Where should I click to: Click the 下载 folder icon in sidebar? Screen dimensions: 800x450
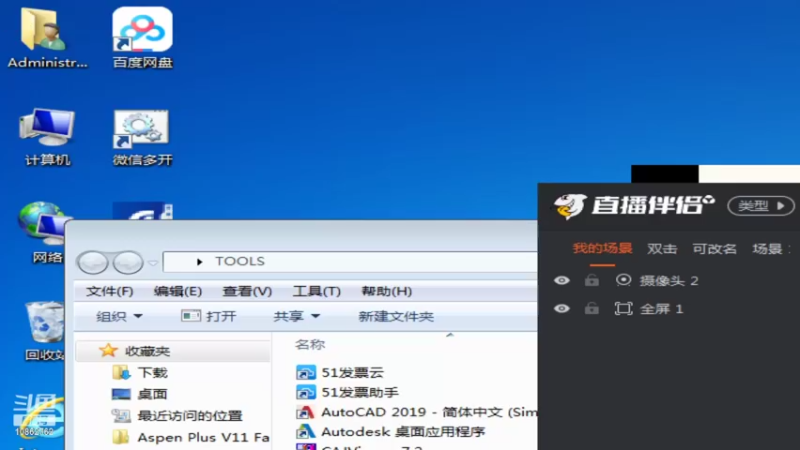click(x=121, y=372)
